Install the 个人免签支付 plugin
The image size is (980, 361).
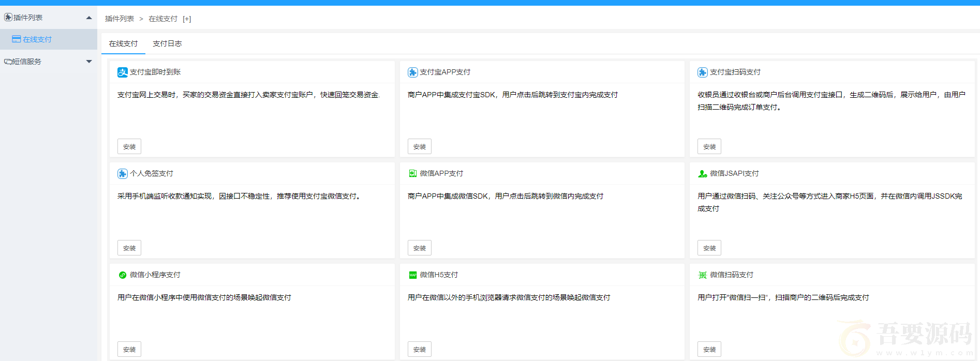pos(129,248)
